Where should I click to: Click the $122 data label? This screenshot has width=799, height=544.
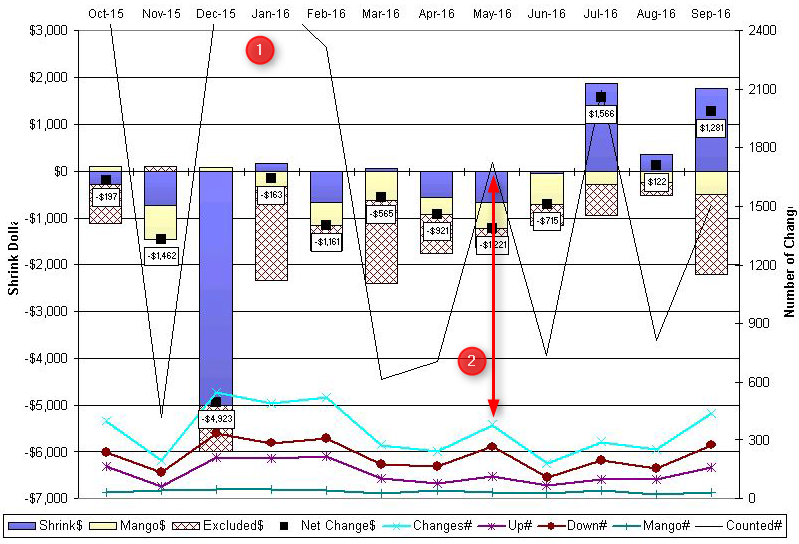pyautogui.click(x=657, y=182)
